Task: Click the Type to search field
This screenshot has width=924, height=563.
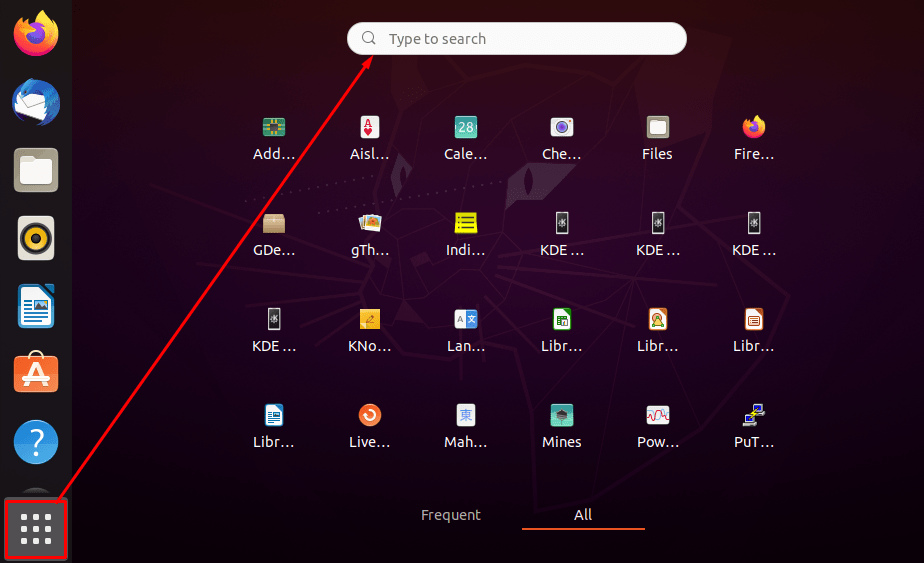Action: pos(517,39)
